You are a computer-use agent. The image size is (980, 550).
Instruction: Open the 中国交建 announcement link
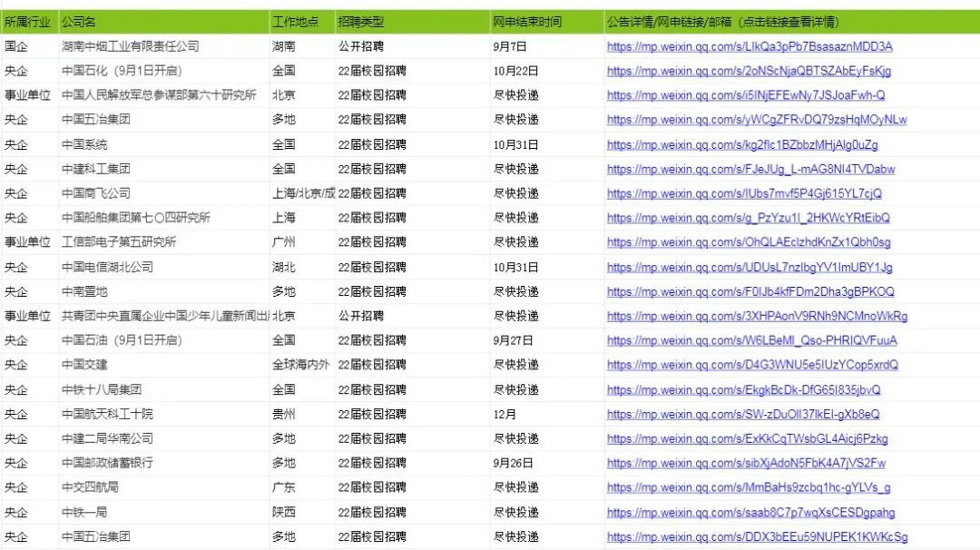pyautogui.click(x=752, y=364)
